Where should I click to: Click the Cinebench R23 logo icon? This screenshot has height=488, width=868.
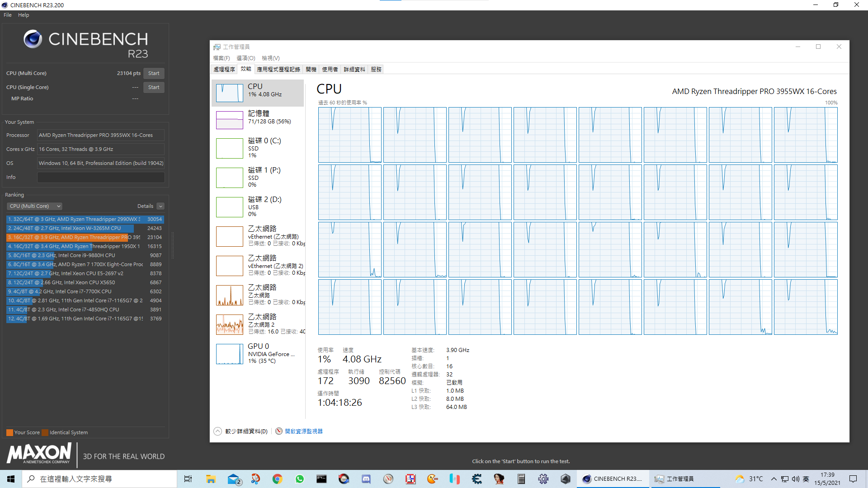[x=33, y=39]
